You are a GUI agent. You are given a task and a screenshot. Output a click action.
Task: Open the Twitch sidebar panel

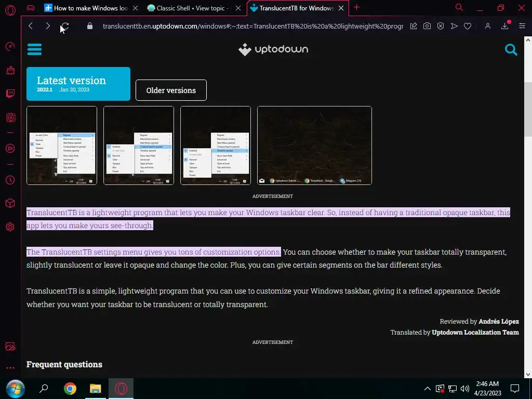tap(10, 94)
